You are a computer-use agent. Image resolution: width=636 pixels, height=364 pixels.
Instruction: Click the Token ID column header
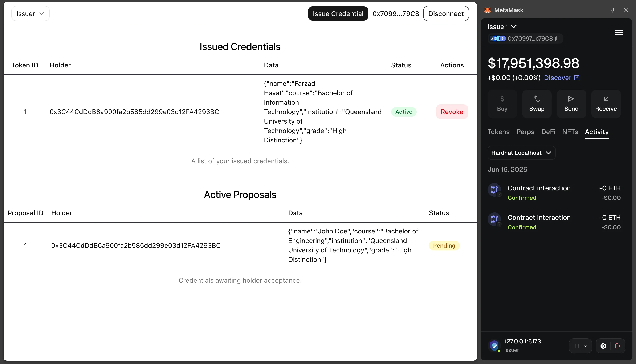(x=25, y=65)
